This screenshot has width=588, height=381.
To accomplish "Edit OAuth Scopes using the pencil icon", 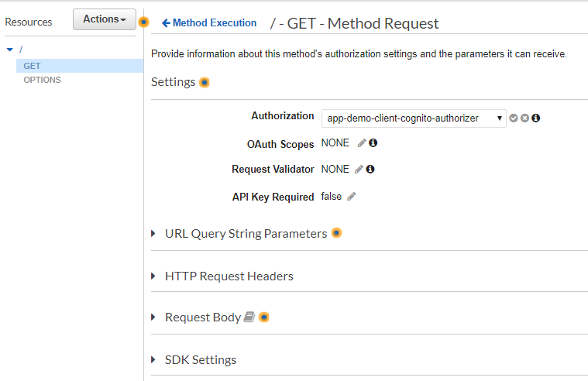I will click(362, 143).
